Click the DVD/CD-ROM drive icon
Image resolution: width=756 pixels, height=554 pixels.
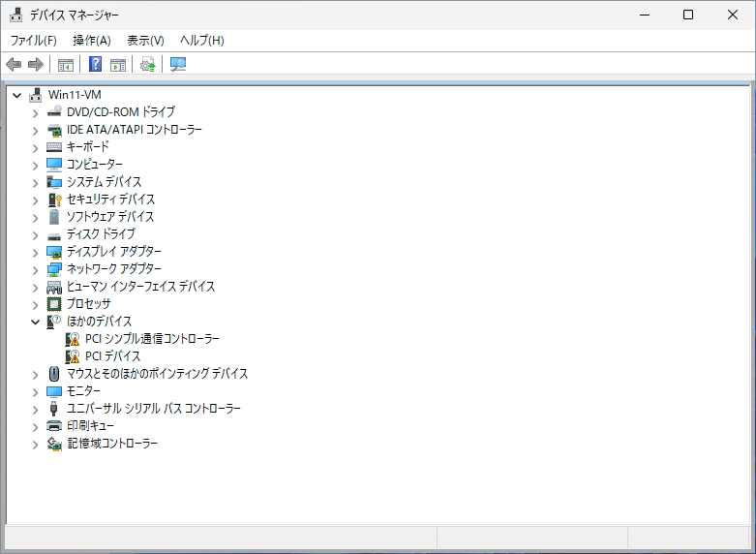(x=54, y=112)
